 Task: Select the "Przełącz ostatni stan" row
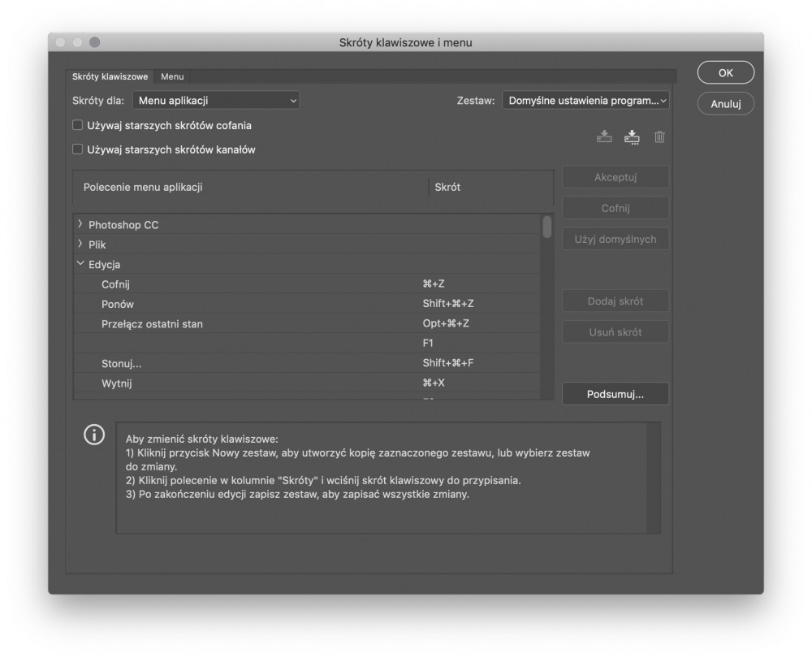coord(307,324)
